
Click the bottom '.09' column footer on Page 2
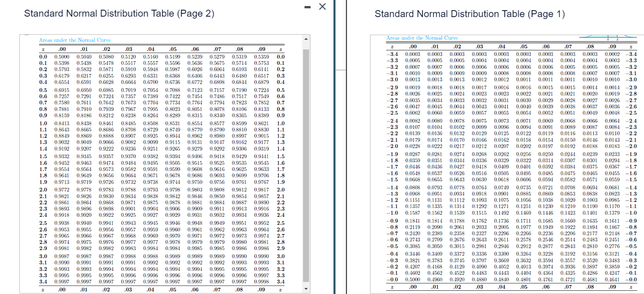click(261, 289)
